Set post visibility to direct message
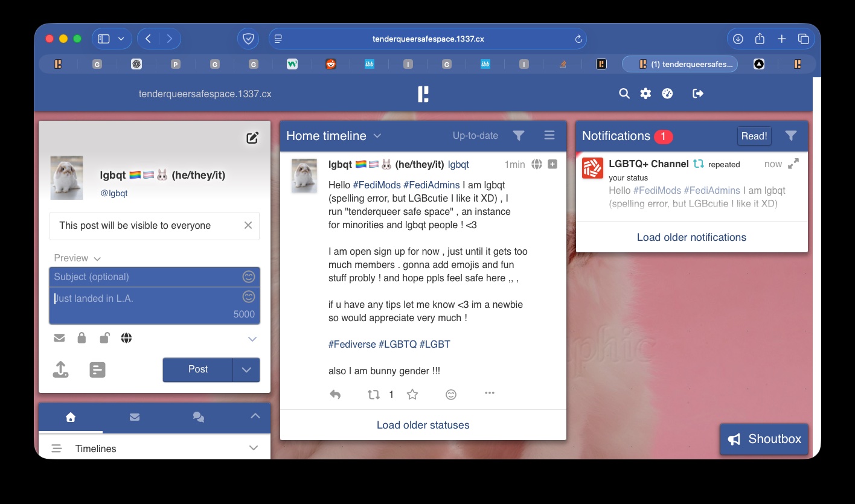 point(59,338)
